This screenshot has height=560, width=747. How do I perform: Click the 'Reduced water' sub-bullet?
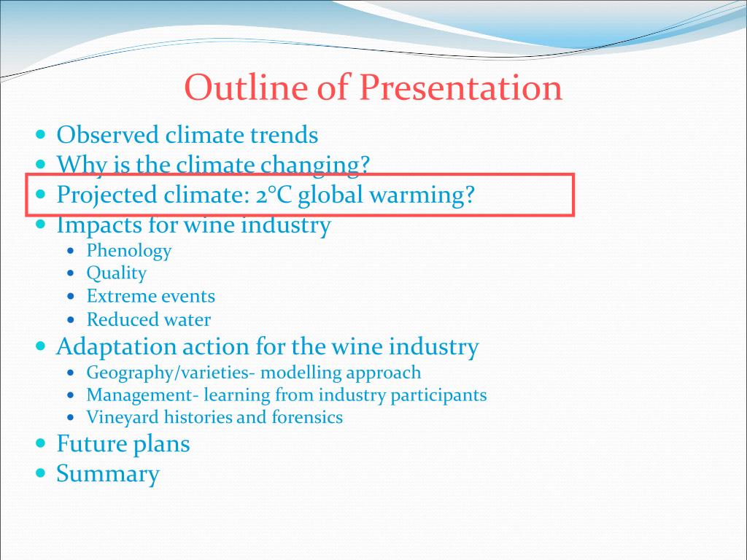(x=148, y=319)
